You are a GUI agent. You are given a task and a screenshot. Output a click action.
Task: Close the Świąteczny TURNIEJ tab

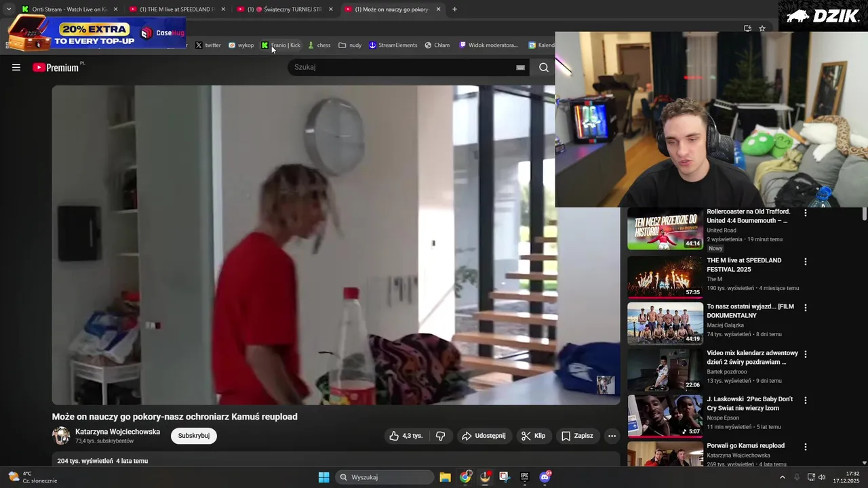(331, 9)
